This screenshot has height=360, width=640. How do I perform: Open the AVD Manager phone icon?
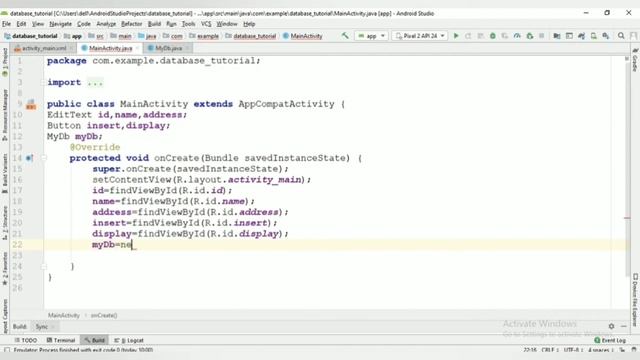[x=593, y=36]
